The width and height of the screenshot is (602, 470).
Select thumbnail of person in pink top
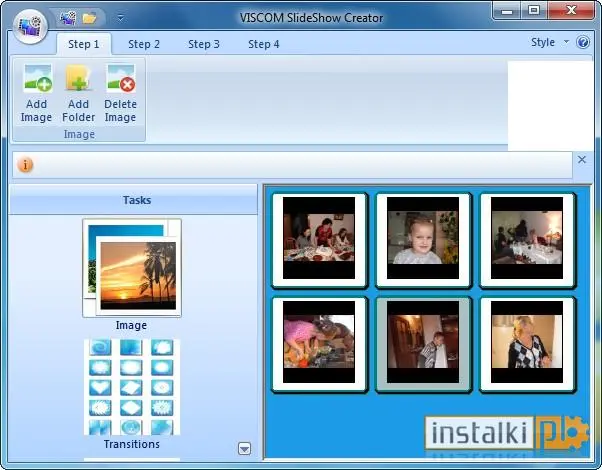coord(319,344)
